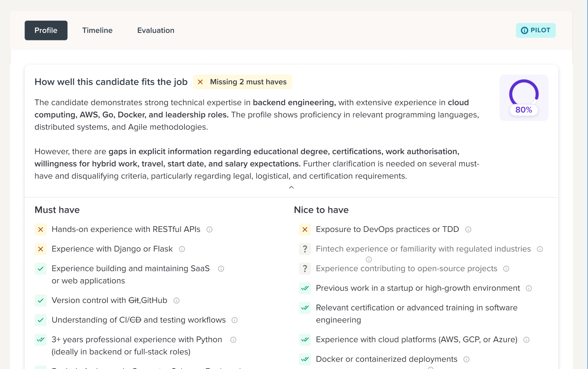Collapse the candidate fit summary chevron
Image resolution: width=588 pixels, height=369 pixels.
(292, 187)
